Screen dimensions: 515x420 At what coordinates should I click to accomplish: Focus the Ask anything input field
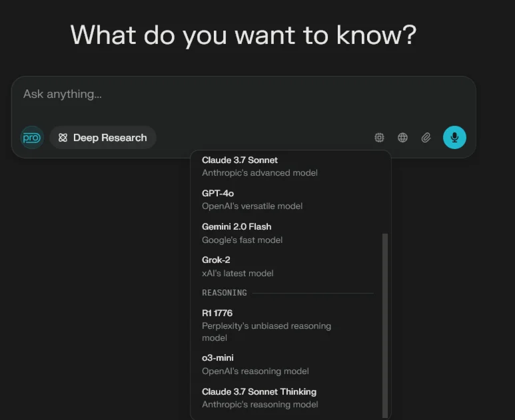click(200, 95)
